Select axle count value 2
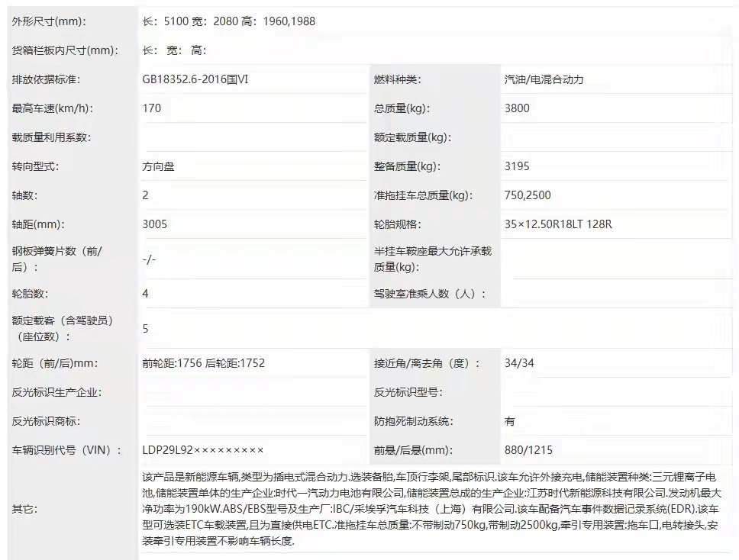Screen dimensions: 739x560 tap(145, 195)
